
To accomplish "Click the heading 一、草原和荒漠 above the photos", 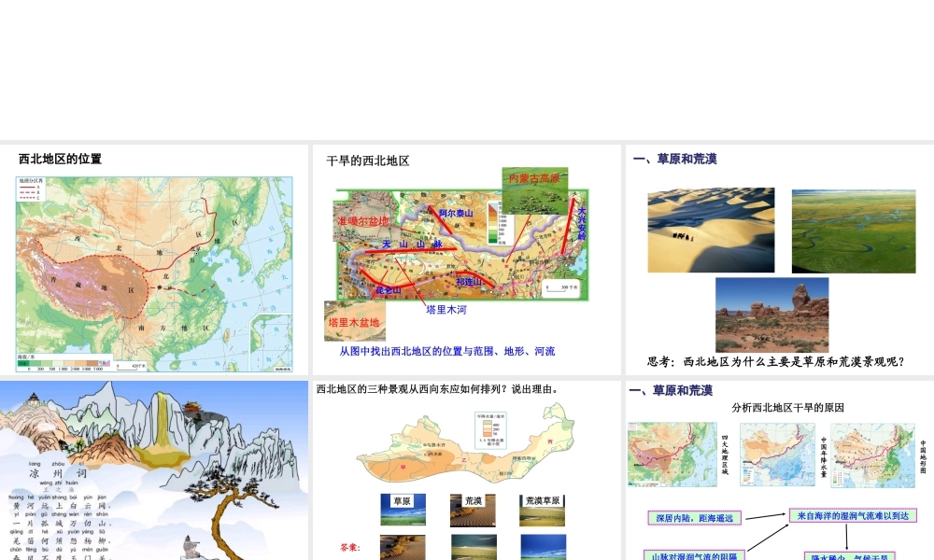I will point(675,159).
